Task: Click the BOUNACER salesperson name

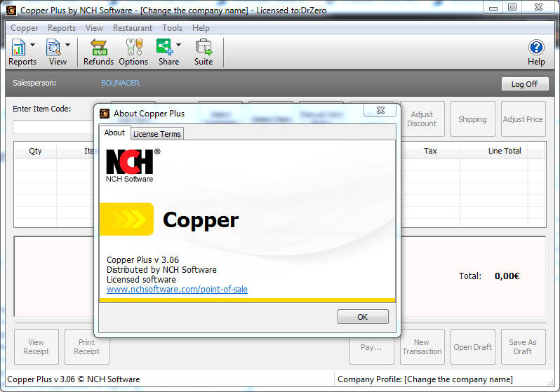Action: click(121, 83)
